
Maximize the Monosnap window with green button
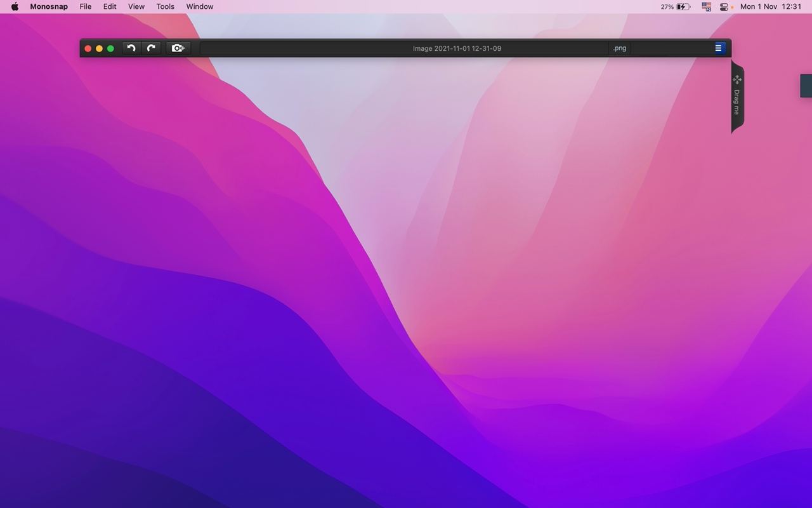110,48
